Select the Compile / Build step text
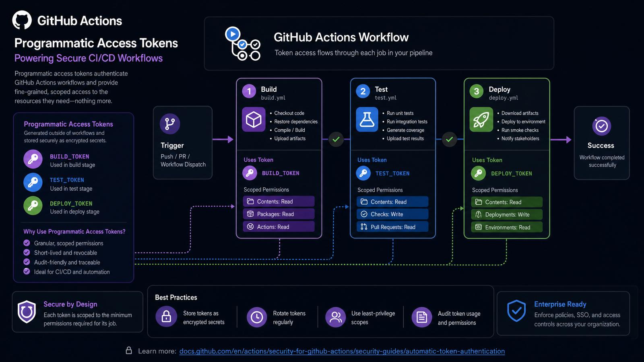644x362 pixels. (290, 130)
